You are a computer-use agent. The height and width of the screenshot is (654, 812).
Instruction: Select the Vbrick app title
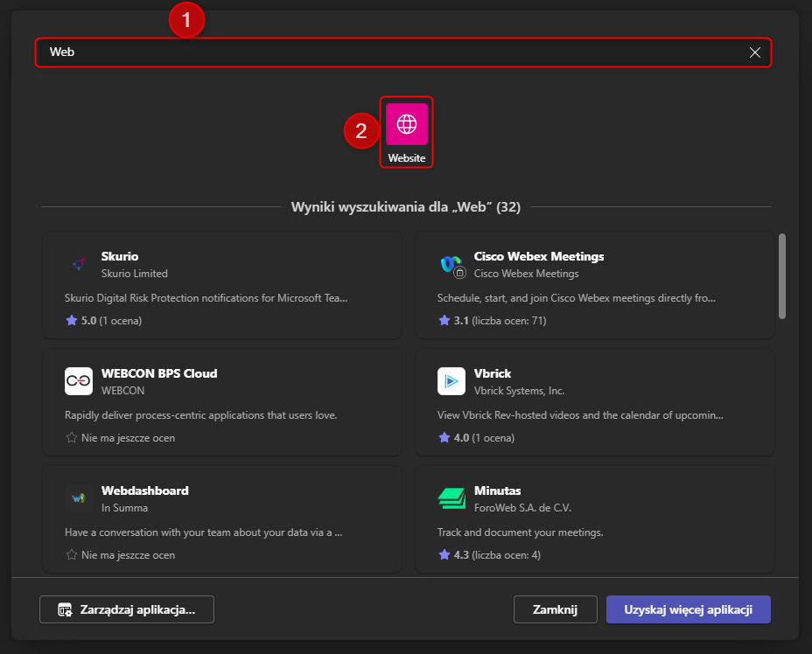(493, 373)
